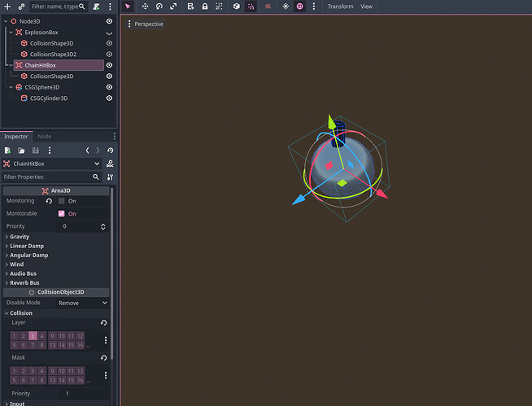
Task: Switch to the Node tab
Action: tap(45, 137)
